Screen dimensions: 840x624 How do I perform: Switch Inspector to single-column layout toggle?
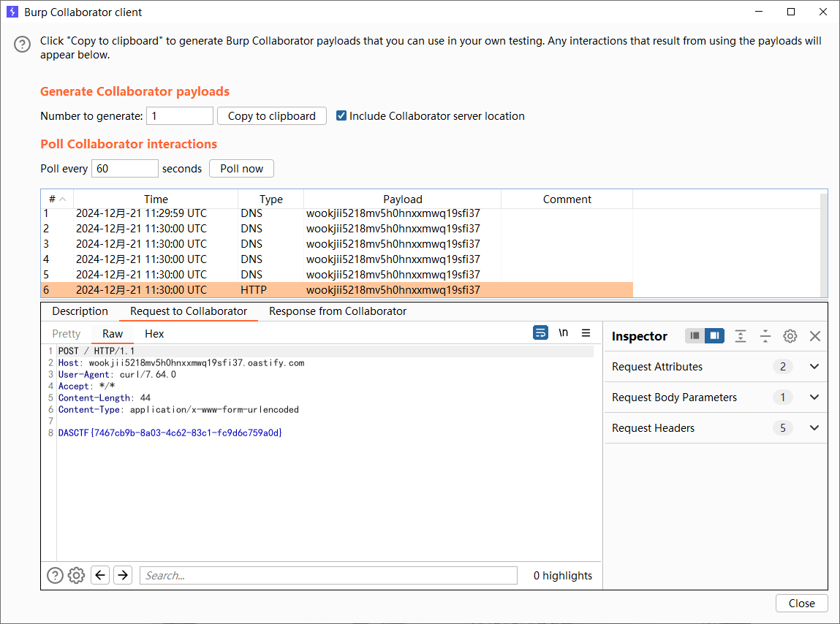(695, 336)
